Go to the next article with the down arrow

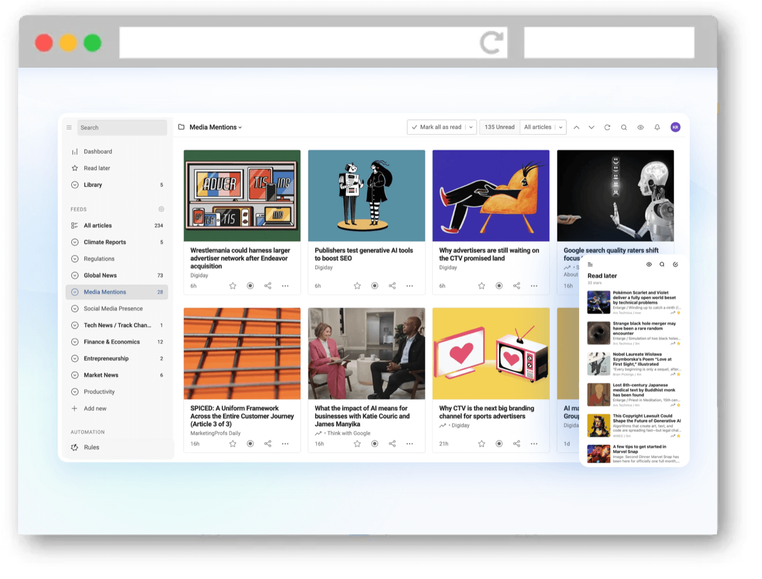(591, 128)
